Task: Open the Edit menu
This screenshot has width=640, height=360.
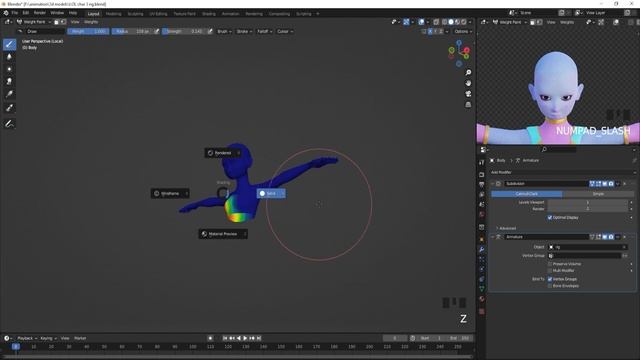Action: pyautogui.click(x=25, y=13)
